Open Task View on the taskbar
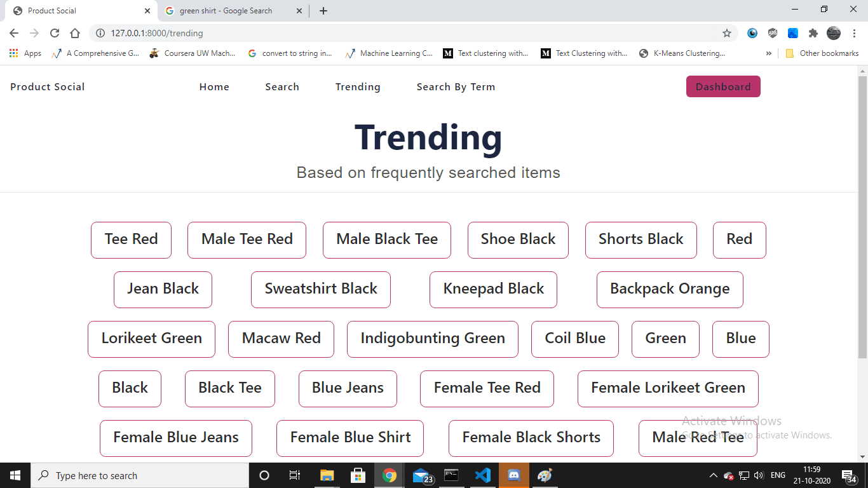This screenshot has width=868, height=488. click(x=295, y=475)
